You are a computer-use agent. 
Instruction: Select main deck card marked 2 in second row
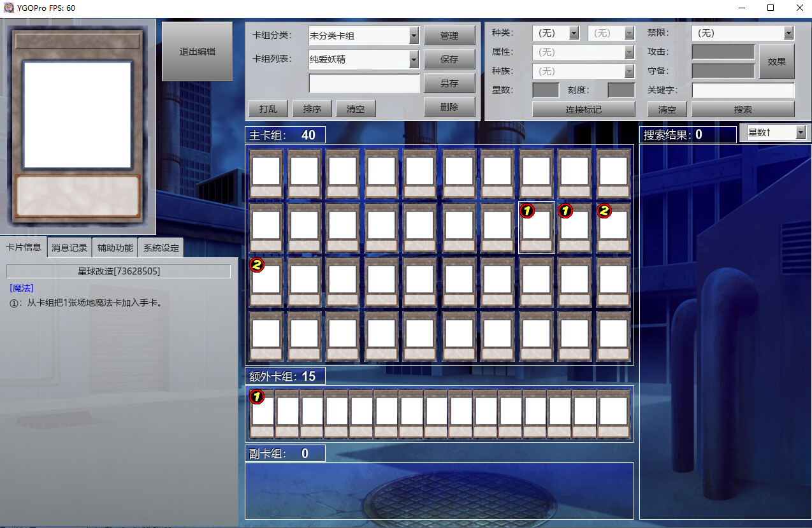(613, 228)
